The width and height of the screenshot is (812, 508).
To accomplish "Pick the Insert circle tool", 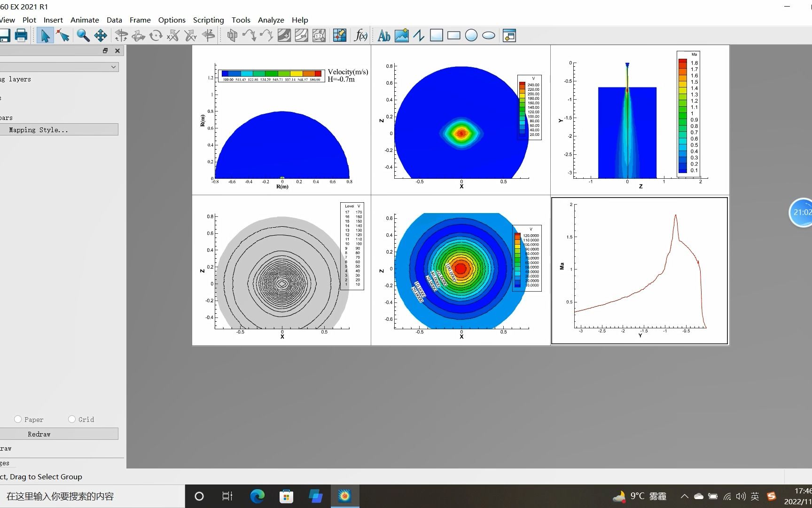I will (x=471, y=36).
